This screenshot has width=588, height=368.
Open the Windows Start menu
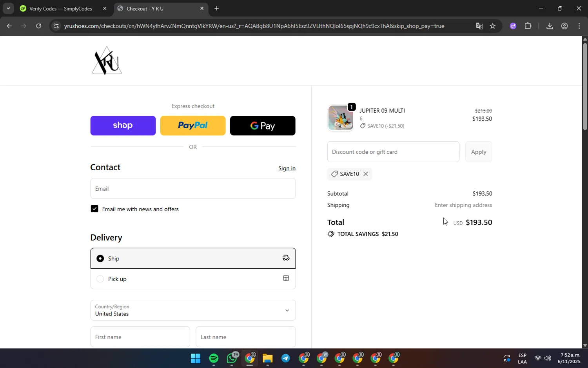pos(196,359)
